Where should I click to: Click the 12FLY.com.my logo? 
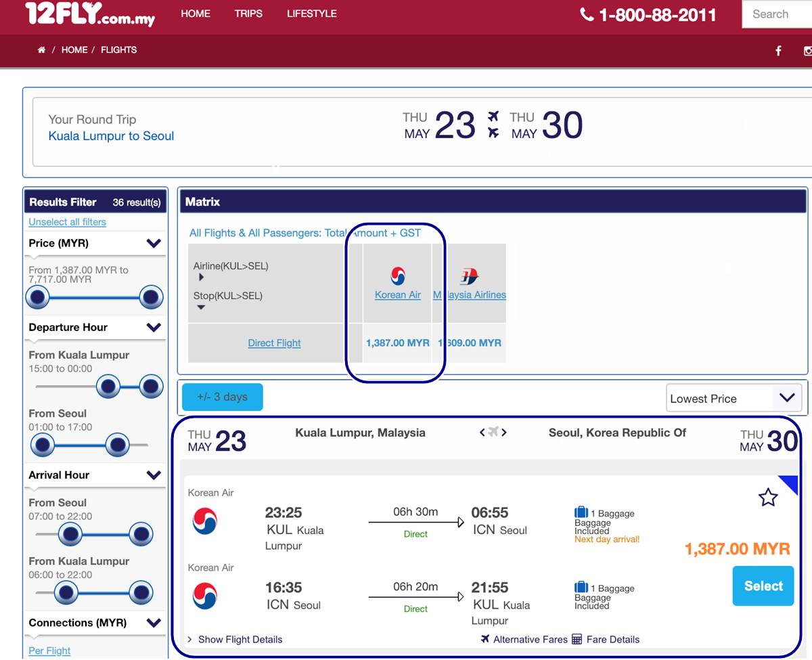point(90,14)
